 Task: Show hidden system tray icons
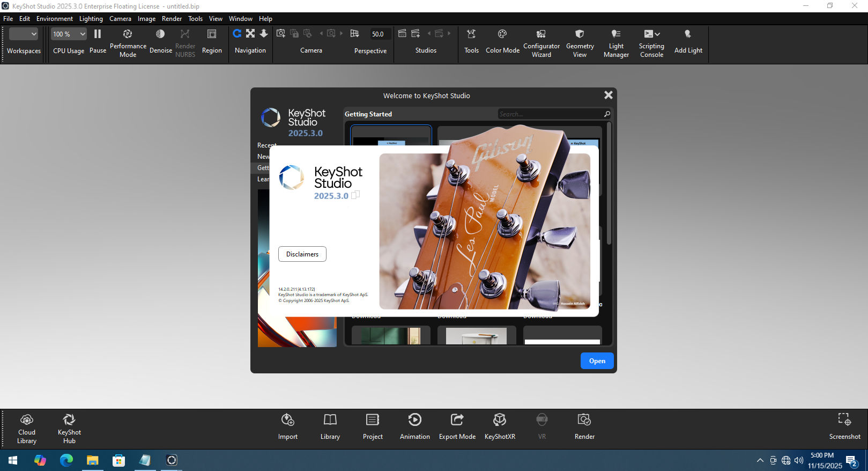(x=760, y=460)
